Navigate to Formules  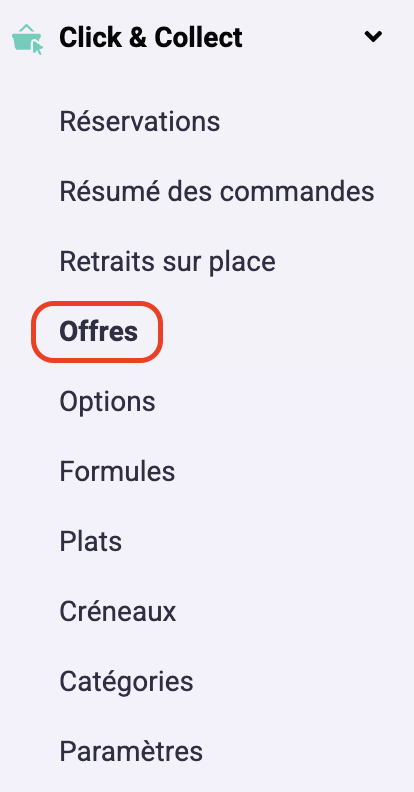tap(117, 471)
